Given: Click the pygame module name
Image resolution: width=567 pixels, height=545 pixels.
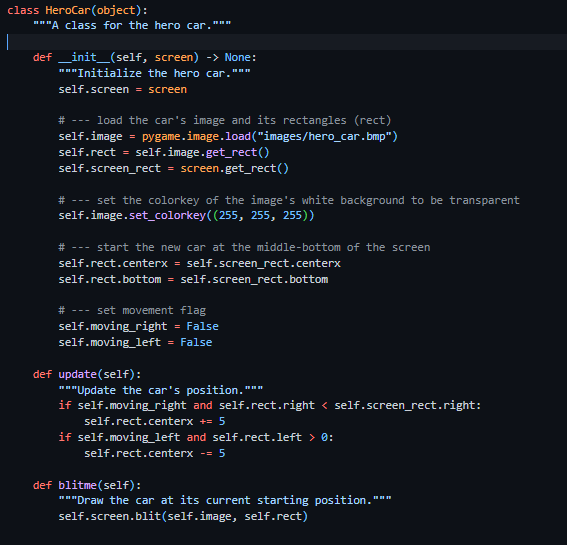Looking at the screenshot, I should [x=161, y=136].
